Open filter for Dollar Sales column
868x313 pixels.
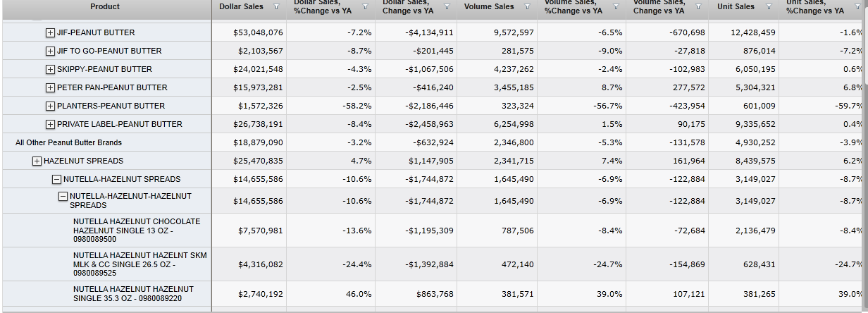[x=276, y=7]
